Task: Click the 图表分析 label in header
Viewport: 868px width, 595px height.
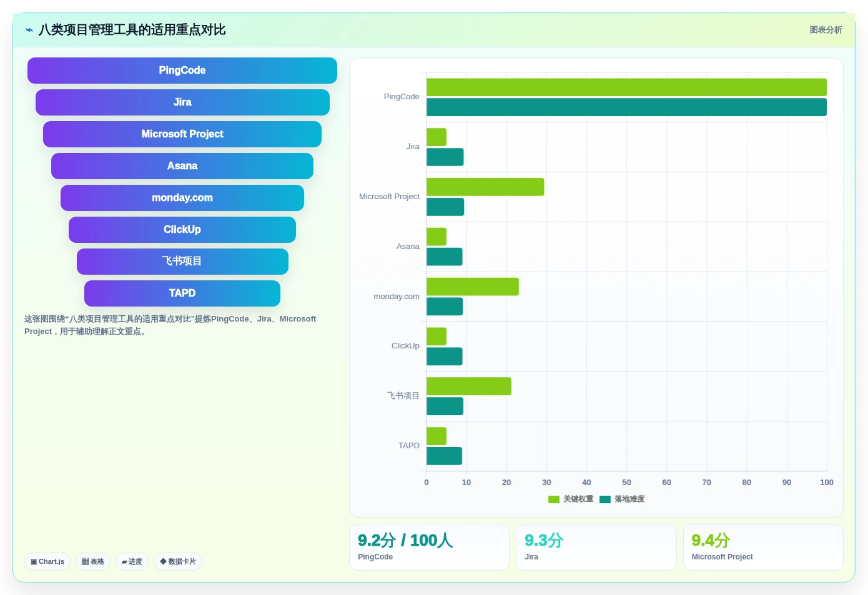Action: (826, 30)
